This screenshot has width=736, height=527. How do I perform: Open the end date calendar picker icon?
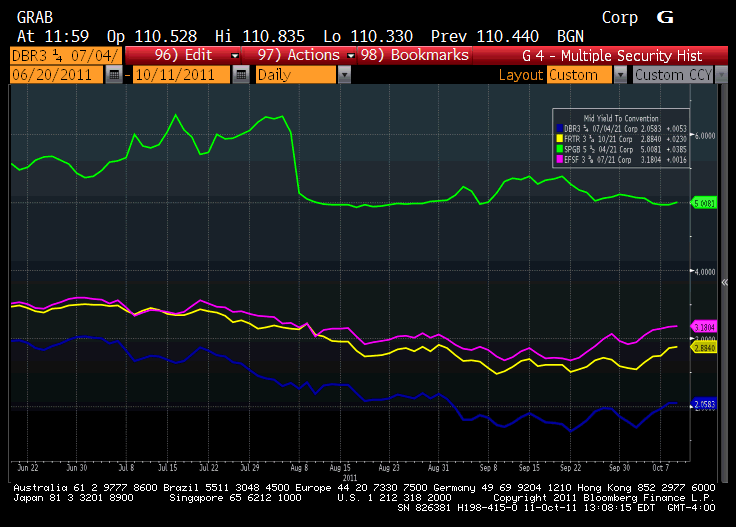pyautogui.click(x=241, y=75)
